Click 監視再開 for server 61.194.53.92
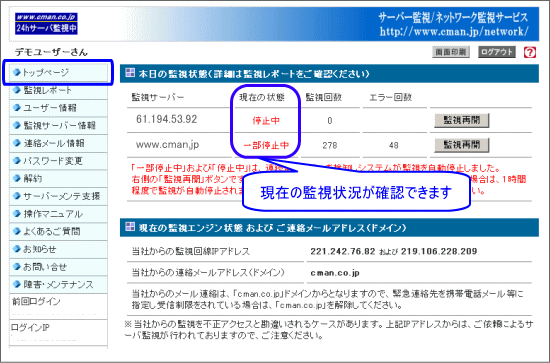The width and height of the screenshot is (550, 363). 462,120
